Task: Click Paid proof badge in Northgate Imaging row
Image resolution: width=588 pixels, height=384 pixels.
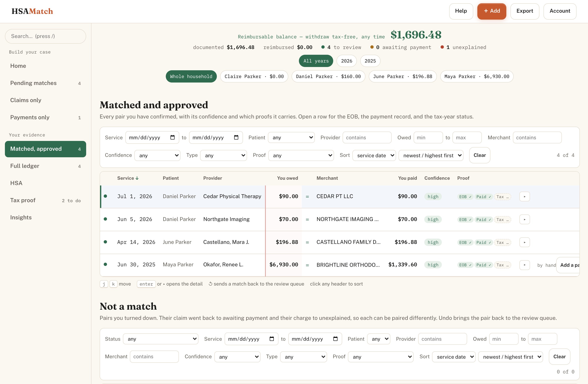Action: pyautogui.click(x=483, y=219)
